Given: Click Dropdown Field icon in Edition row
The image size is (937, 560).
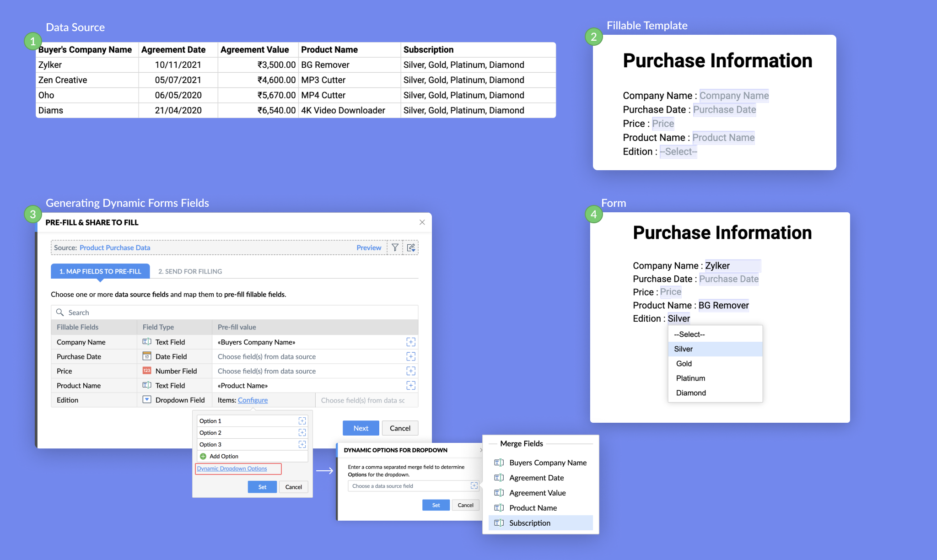Looking at the screenshot, I should pyautogui.click(x=147, y=400).
